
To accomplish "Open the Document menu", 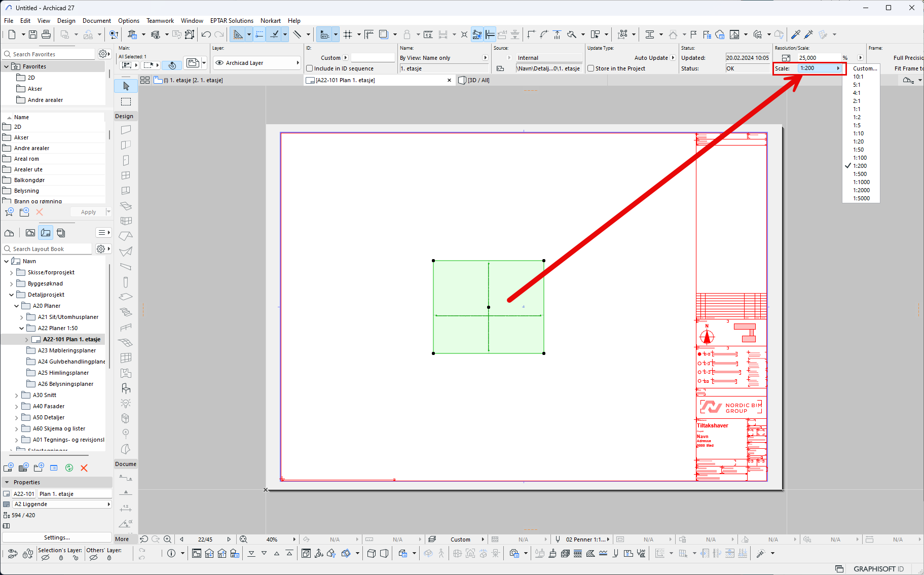I will pos(96,21).
